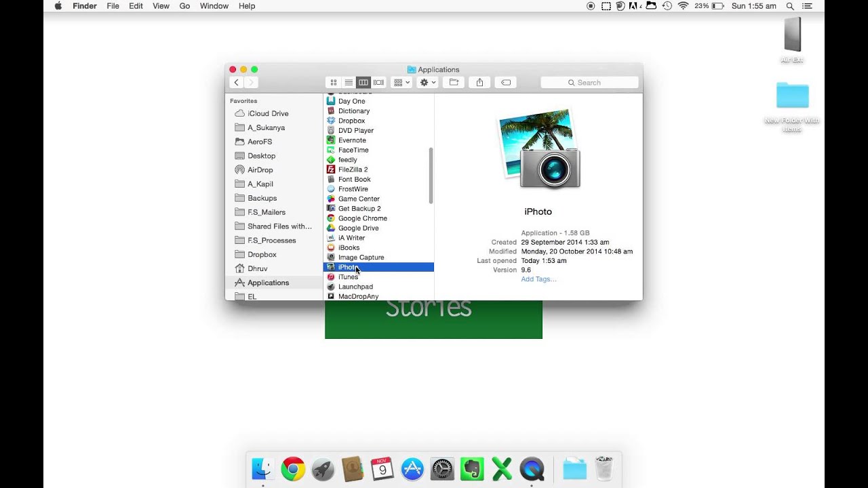The width and height of the screenshot is (868, 488).
Task: Open System Preferences from the Dock
Action: coord(442,469)
